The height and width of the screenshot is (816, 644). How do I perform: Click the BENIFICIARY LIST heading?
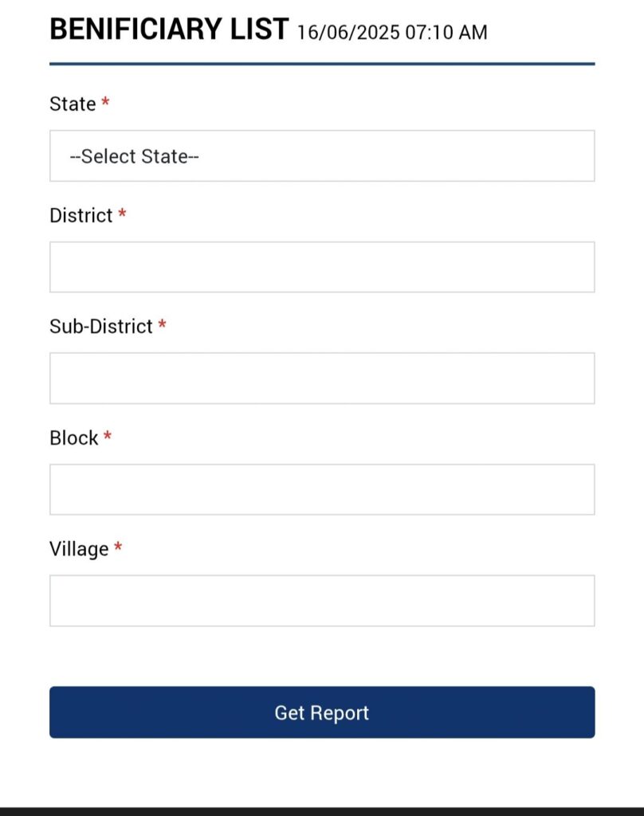pyautogui.click(x=169, y=29)
